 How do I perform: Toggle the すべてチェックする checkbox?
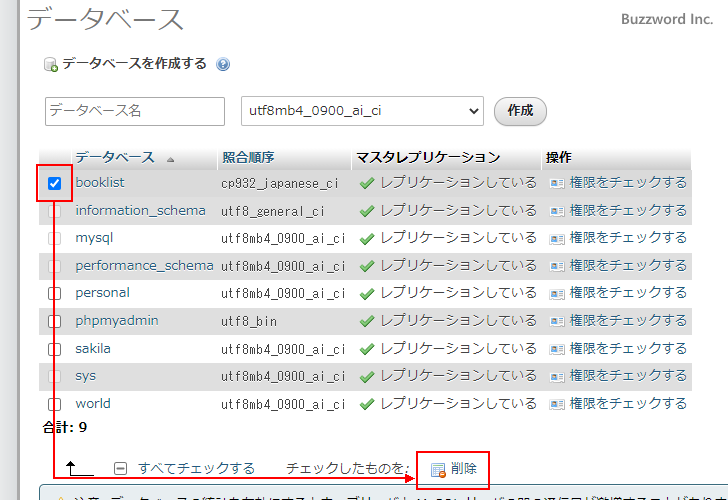point(120,468)
